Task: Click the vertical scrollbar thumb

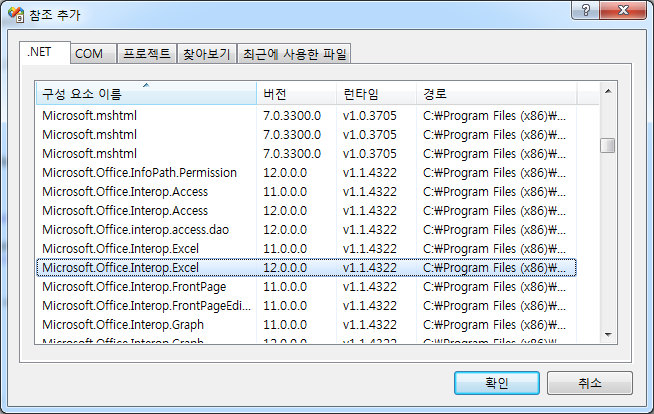Action: (x=608, y=146)
